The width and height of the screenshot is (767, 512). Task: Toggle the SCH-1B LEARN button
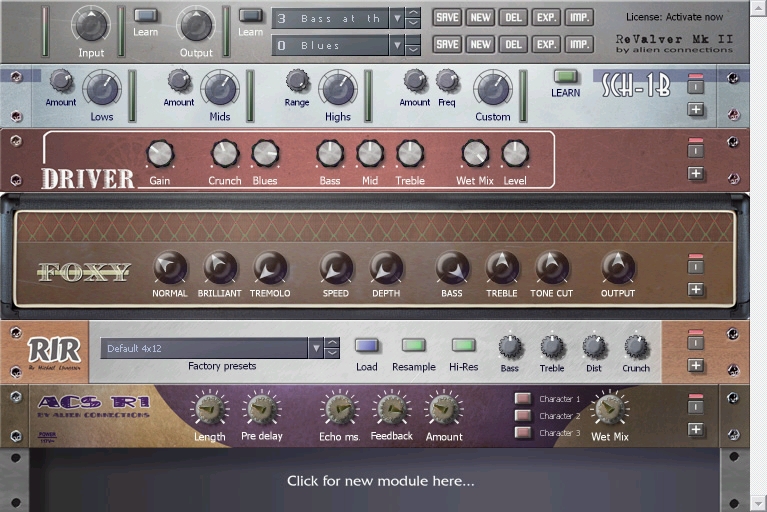pos(565,76)
